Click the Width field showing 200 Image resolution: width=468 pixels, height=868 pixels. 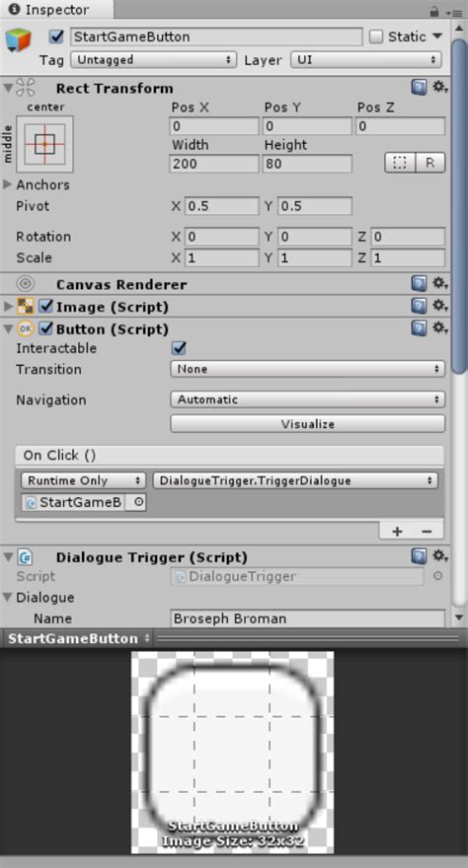point(214,164)
